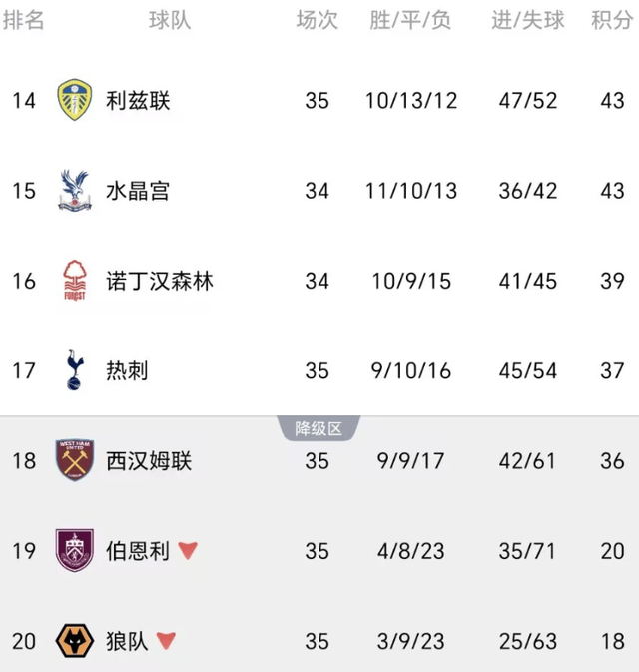Open team name 利兹联
639x672 pixels.
click(x=138, y=100)
